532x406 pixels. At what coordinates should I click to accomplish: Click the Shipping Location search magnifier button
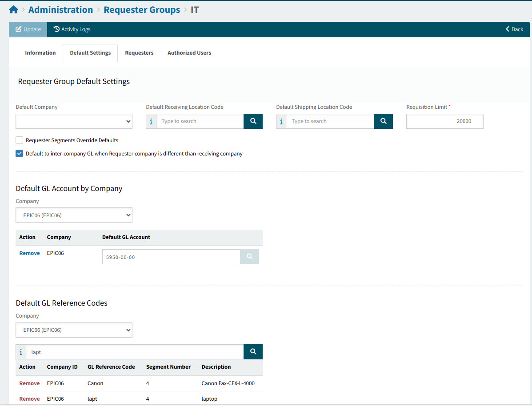tap(383, 121)
